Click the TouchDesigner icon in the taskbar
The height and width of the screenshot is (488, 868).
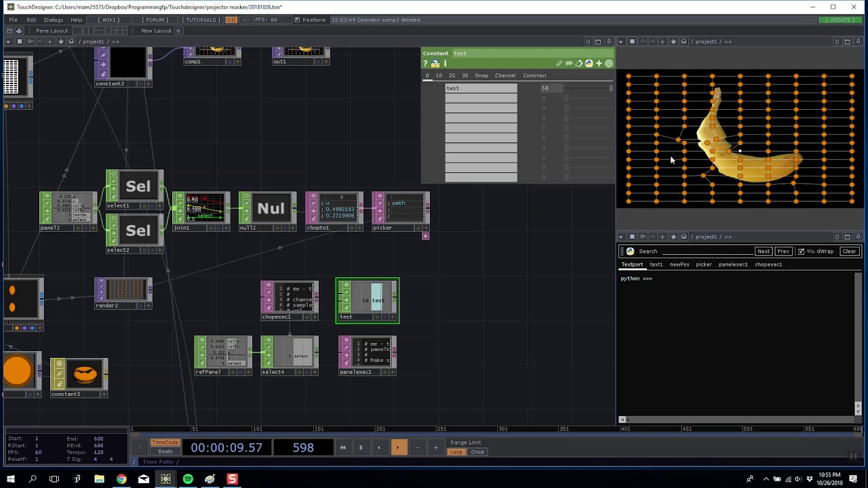point(165,479)
